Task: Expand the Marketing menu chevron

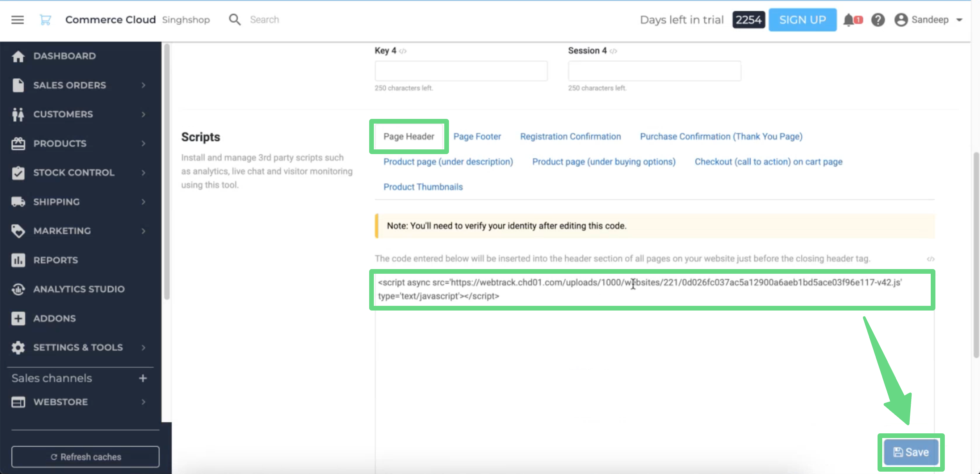Action: [x=144, y=231]
